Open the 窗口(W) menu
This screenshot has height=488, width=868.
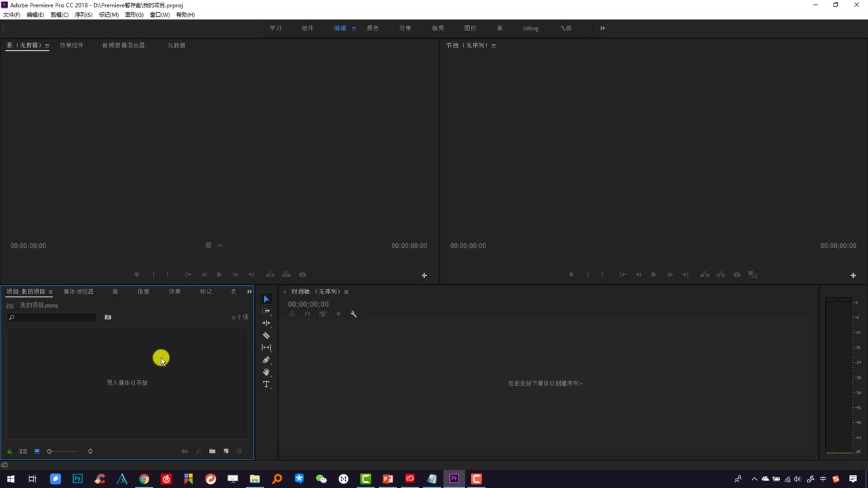click(x=159, y=15)
